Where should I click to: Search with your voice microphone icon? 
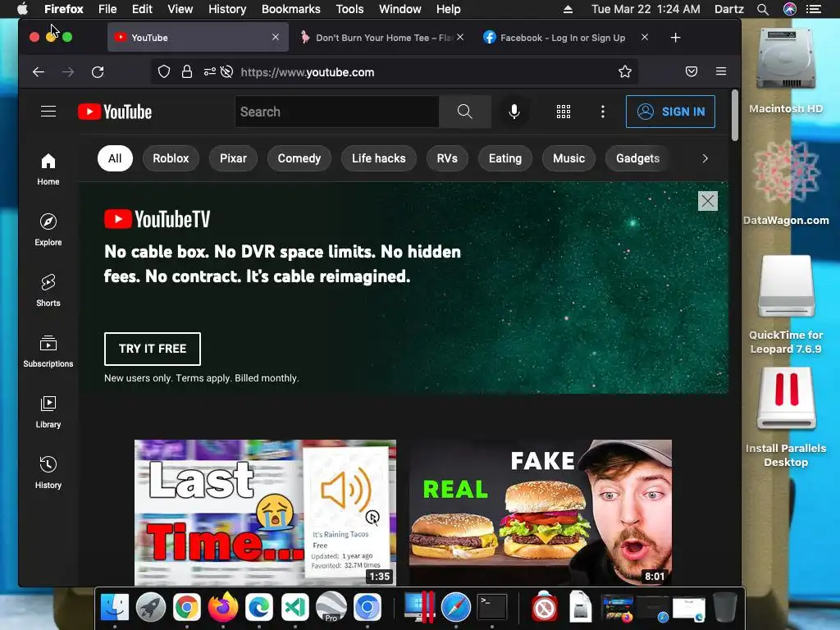point(514,112)
